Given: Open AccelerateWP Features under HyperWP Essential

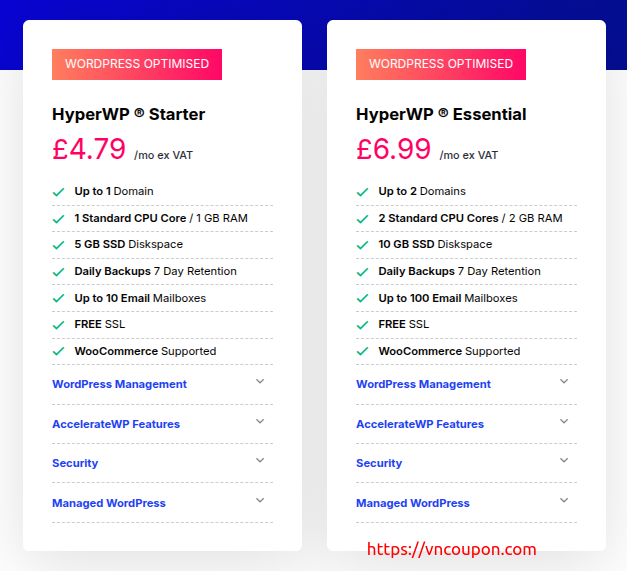Looking at the screenshot, I should coord(420,424).
